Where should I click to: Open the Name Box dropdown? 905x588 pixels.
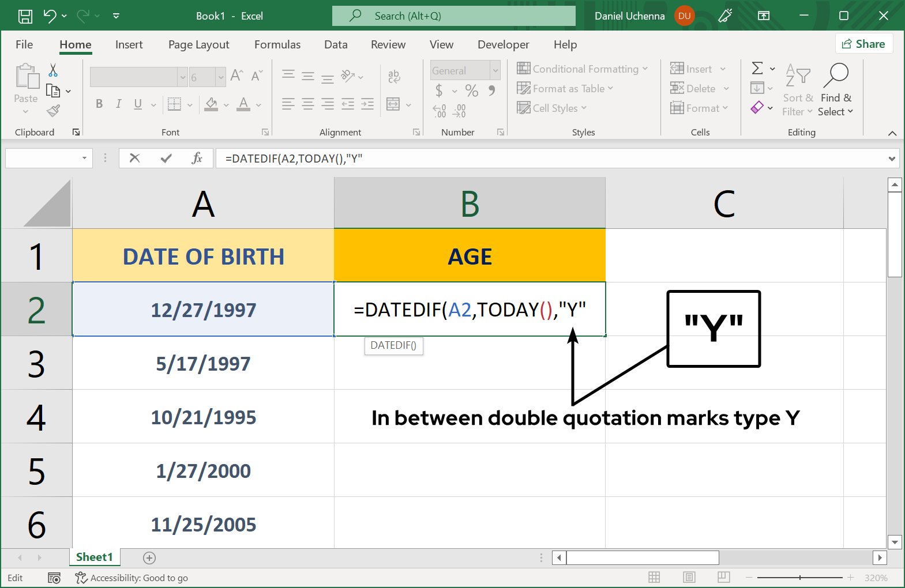point(84,158)
